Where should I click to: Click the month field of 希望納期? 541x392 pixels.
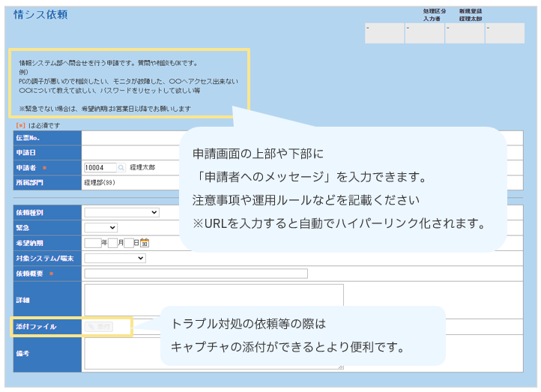(x=112, y=243)
